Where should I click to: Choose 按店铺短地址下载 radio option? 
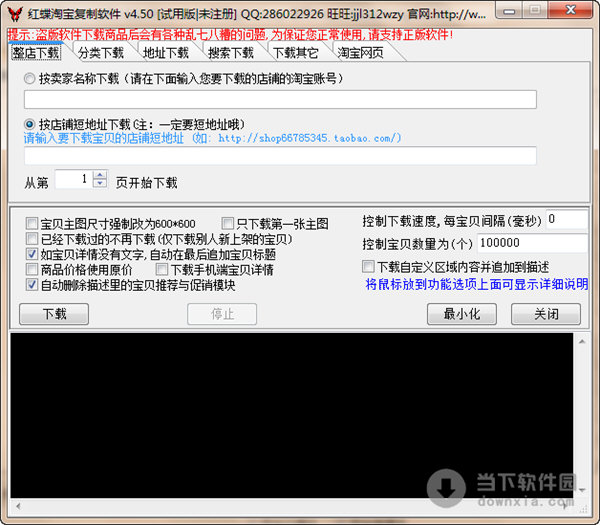click(31, 124)
